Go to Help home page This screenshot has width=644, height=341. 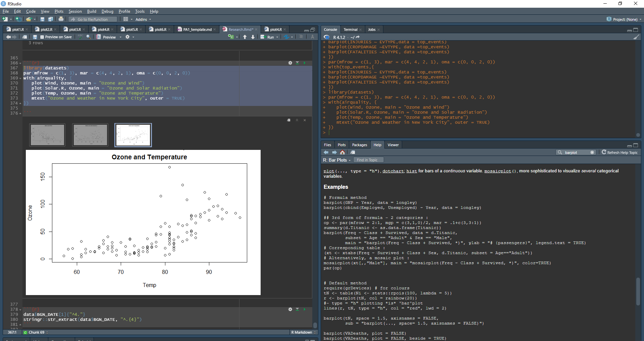pos(342,152)
